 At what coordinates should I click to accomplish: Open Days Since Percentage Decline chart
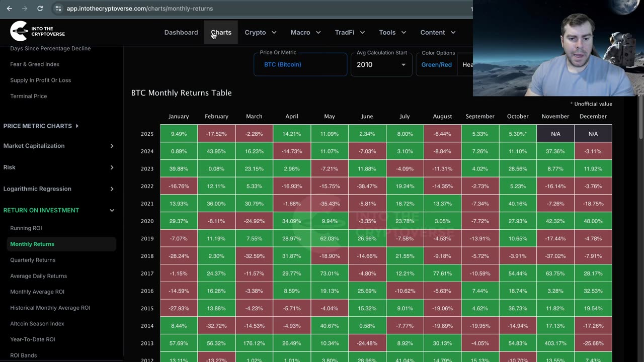point(50,49)
